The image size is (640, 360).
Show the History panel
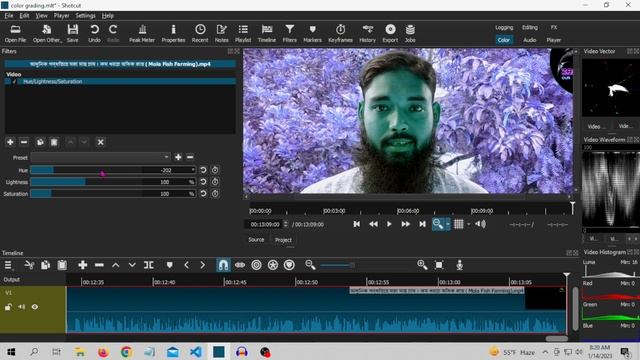coord(367,33)
